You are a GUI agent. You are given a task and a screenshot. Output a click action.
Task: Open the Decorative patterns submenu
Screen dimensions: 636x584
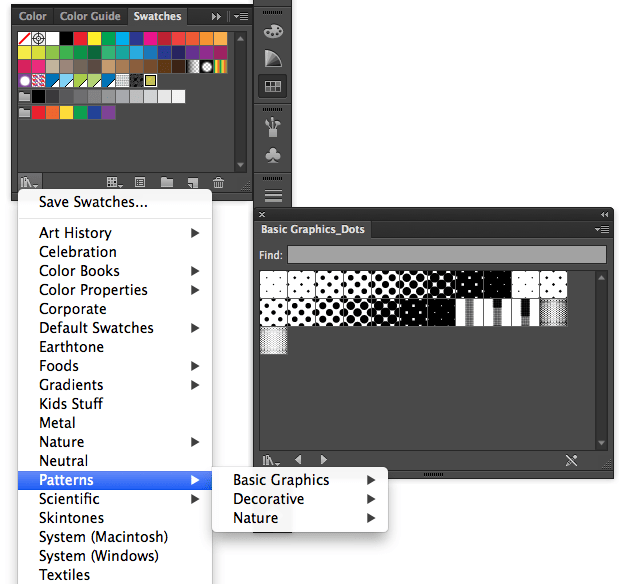pyautogui.click(x=300, y=499)
